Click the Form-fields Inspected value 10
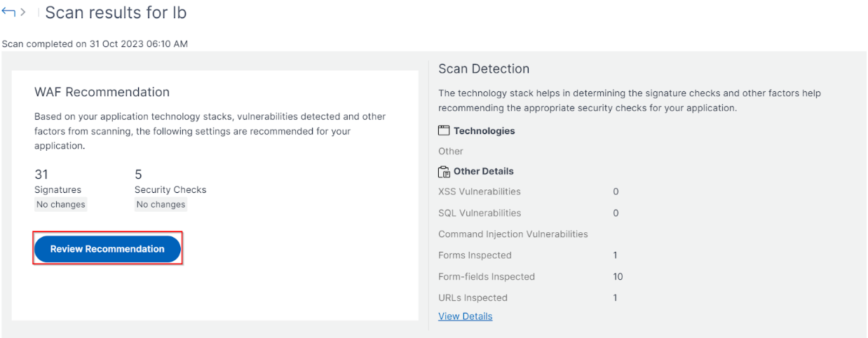This screenshot has width=868, height=338. [618, 276]
